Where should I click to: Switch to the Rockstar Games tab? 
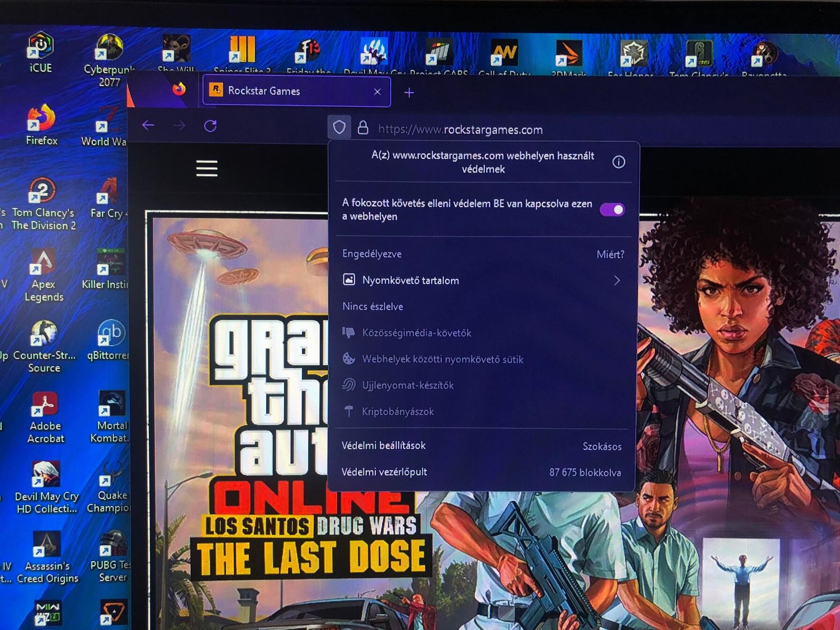[296, 91]
